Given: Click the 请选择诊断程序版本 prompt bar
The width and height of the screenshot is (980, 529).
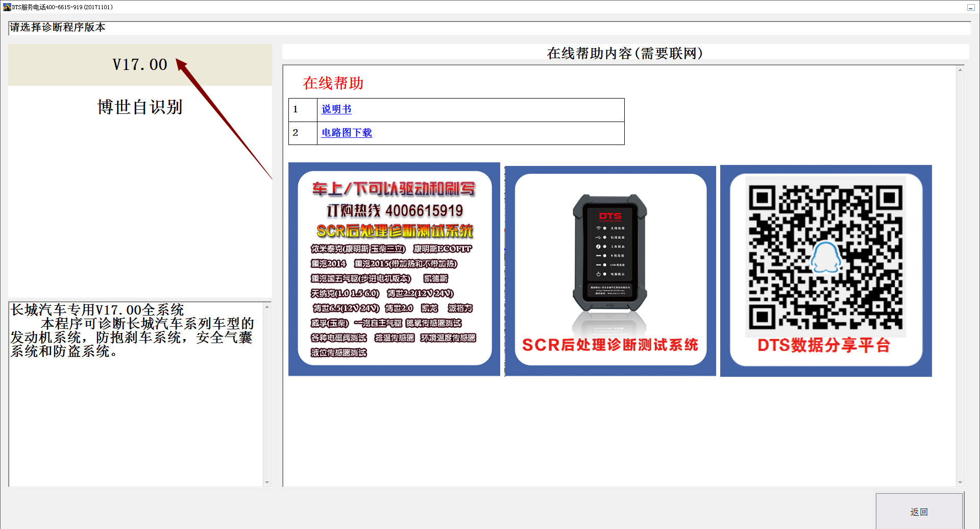Looking at the screenshot, I should tap(489, 28).
